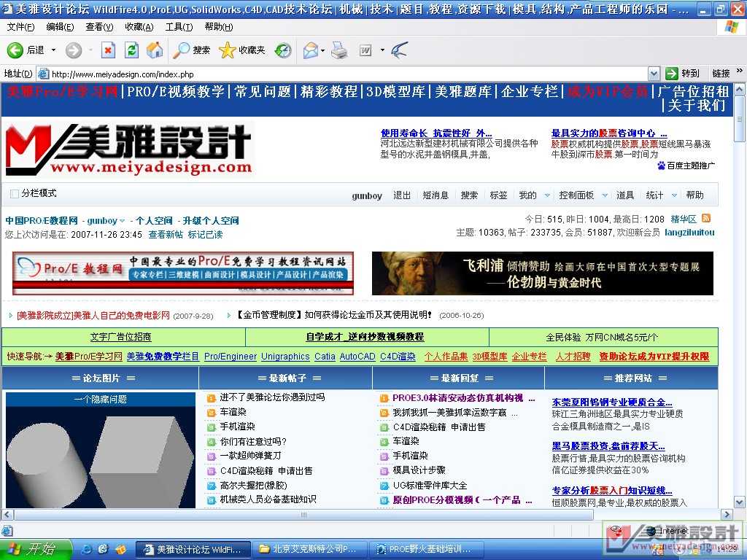Open the 查看(V) menu
Screen dimensions: 747x560
pos(99,27)
